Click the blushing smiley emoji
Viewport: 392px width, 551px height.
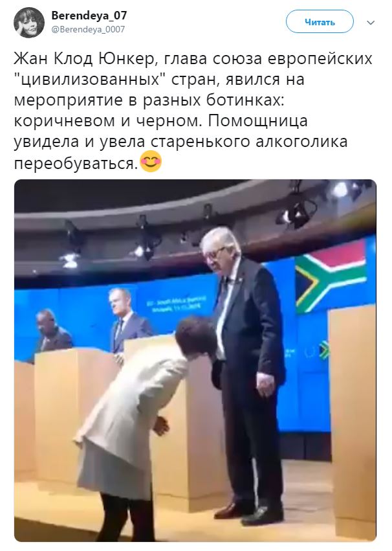[x=151, y=162]
